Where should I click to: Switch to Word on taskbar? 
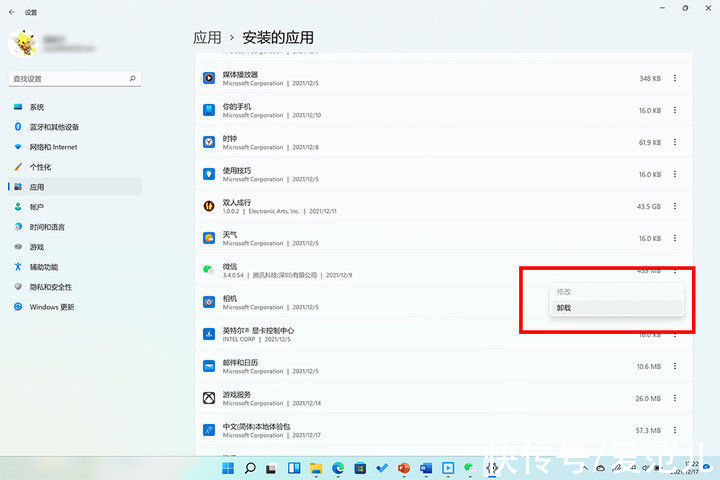(x=426, y=469)
